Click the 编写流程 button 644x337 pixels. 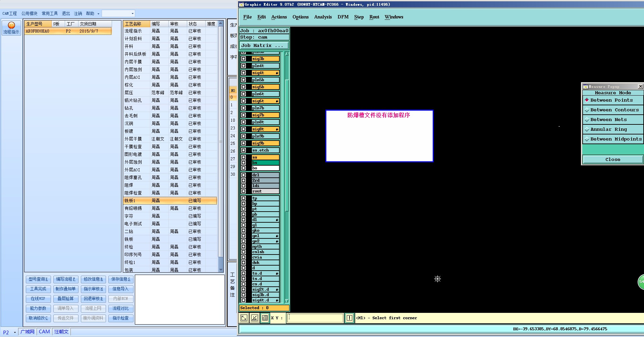(x=66, y=279)
